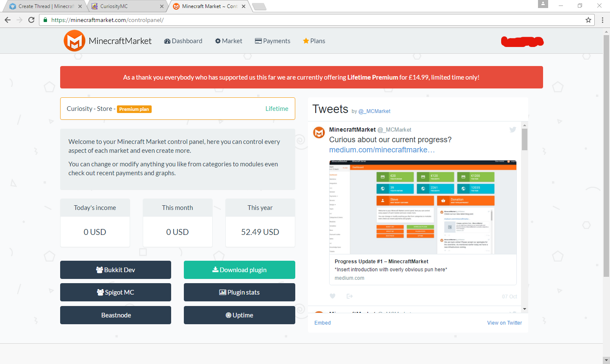Open Plugin stats button
This screenshot has width=610, height=364.
(239, 292)
